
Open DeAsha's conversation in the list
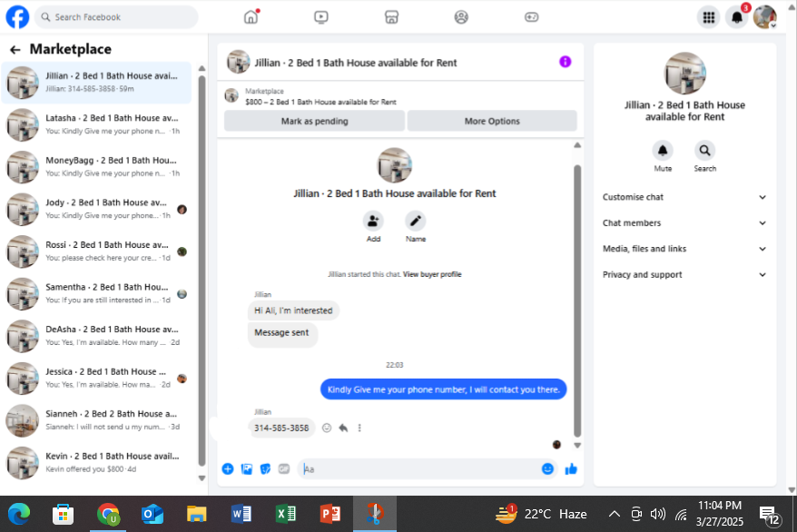click(98, 335)
